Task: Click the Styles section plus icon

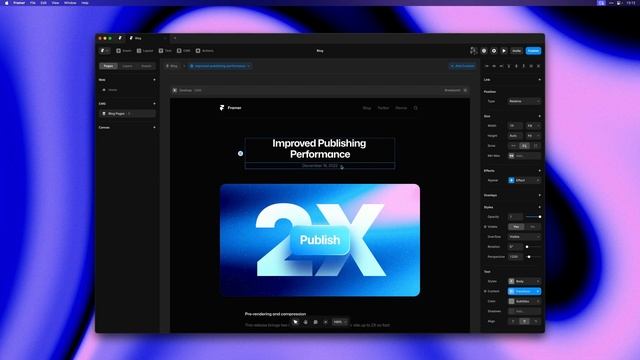Action: (540, 207)
